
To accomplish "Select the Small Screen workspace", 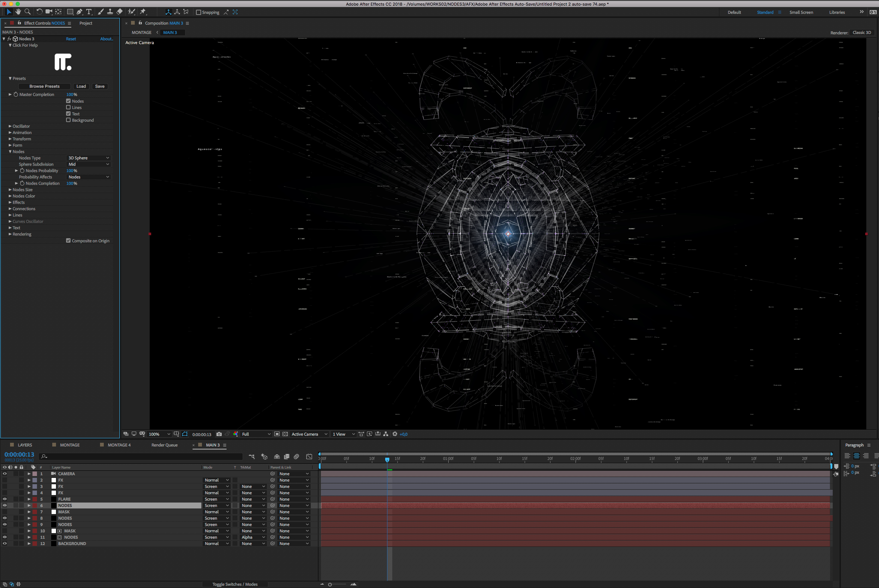I will click(x=801, y=12).
